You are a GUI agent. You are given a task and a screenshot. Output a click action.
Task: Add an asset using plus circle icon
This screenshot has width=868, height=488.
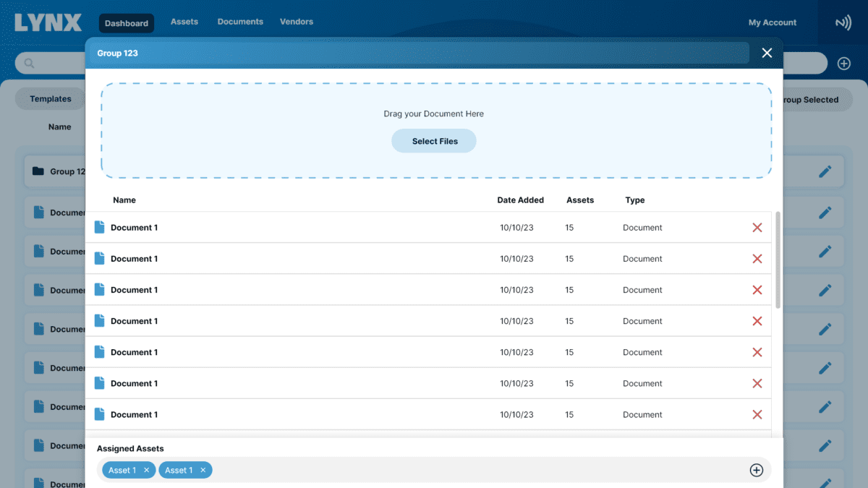click(x=756, y=471)
